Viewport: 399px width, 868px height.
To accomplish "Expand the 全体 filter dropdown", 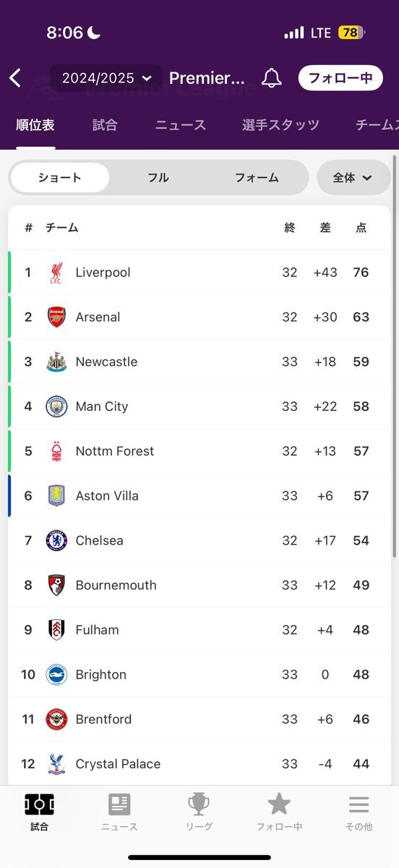I will pyautogui.click(x=353, y=177).
